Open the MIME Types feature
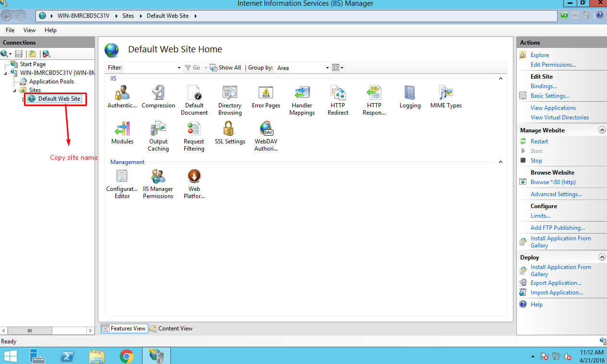The height and width of the screenshot is (364, 607). pos(446,97)
